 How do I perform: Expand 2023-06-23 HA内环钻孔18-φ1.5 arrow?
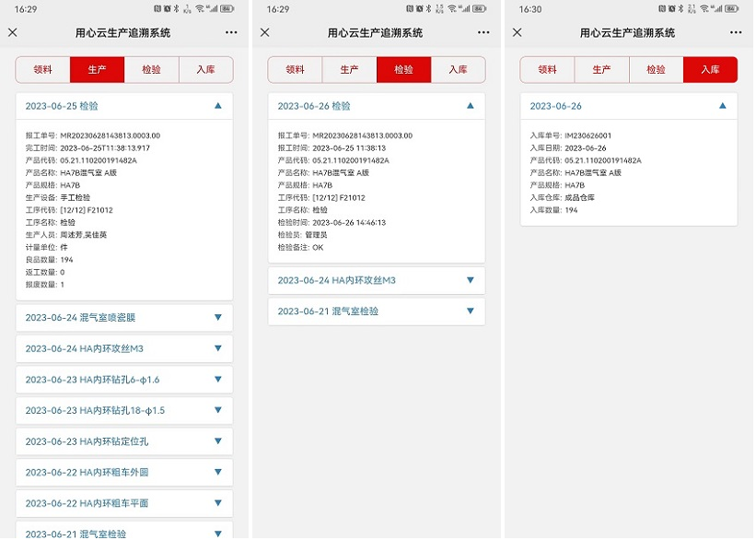pyautogui.click(x=218, y=410)
